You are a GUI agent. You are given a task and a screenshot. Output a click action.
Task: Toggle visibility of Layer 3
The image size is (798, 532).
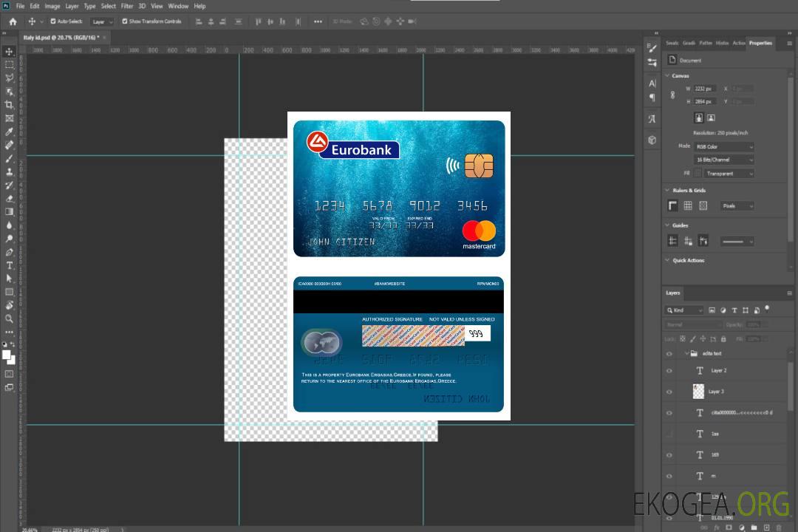669,392
